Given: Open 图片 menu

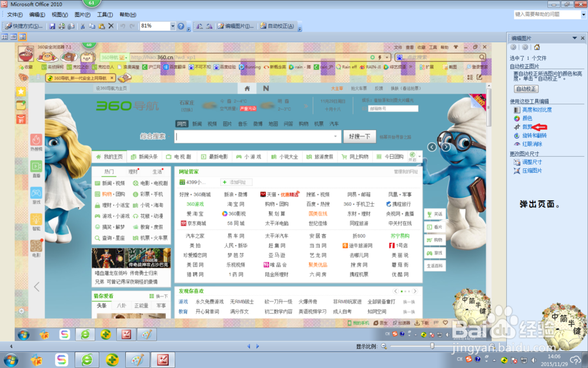Looking at the screenshot, I should pos(82,15).
